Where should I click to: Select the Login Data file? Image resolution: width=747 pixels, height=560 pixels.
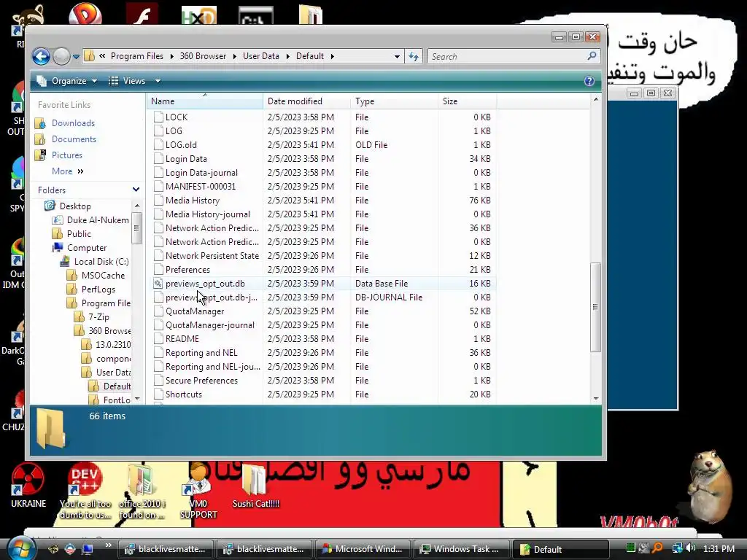click(186, 158)
